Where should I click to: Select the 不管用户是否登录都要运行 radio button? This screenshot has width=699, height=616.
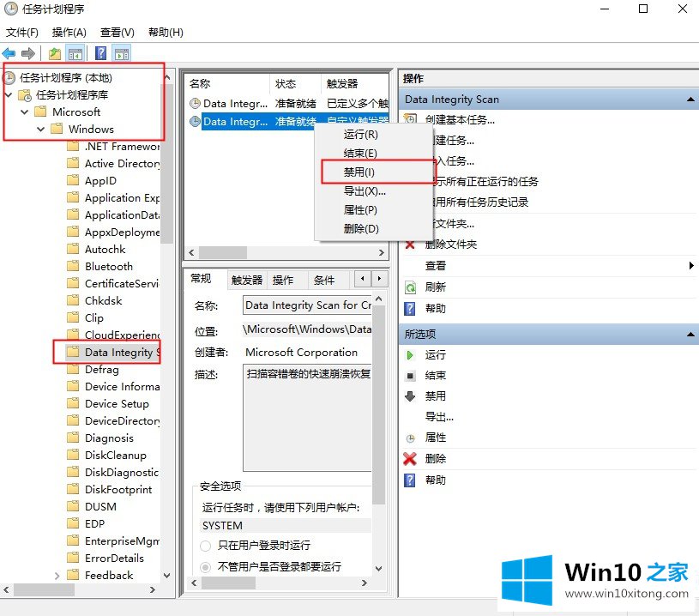pos(206,567)
